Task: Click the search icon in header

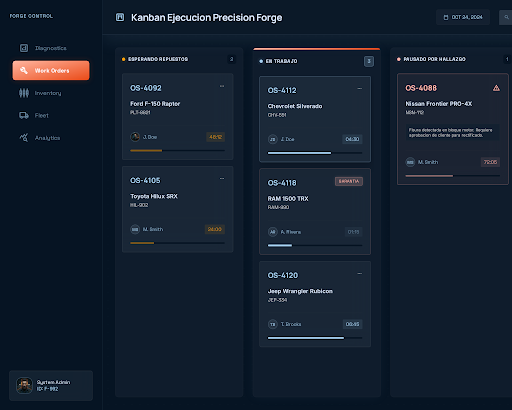Action: coord(506,17)
